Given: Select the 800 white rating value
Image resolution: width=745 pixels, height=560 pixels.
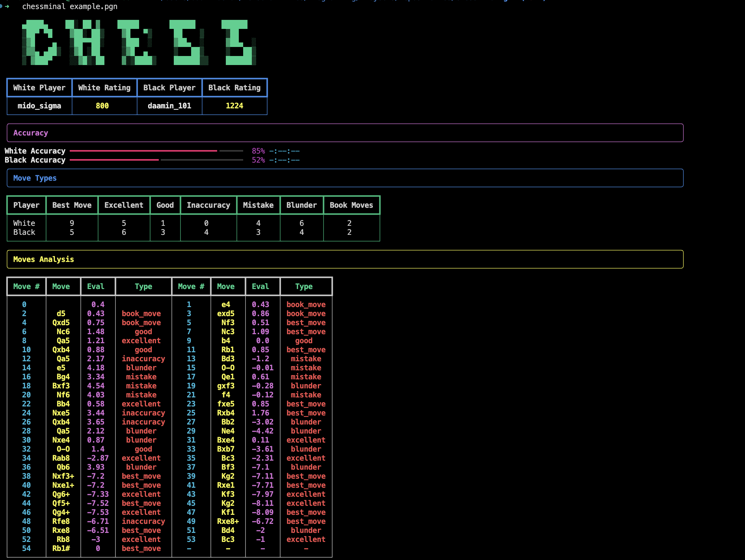Looking at the screenshot, I should click(x=102, y=106).
